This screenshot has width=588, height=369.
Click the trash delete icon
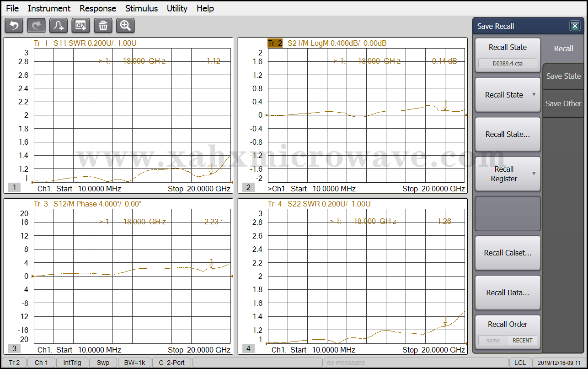click(103, 26)
